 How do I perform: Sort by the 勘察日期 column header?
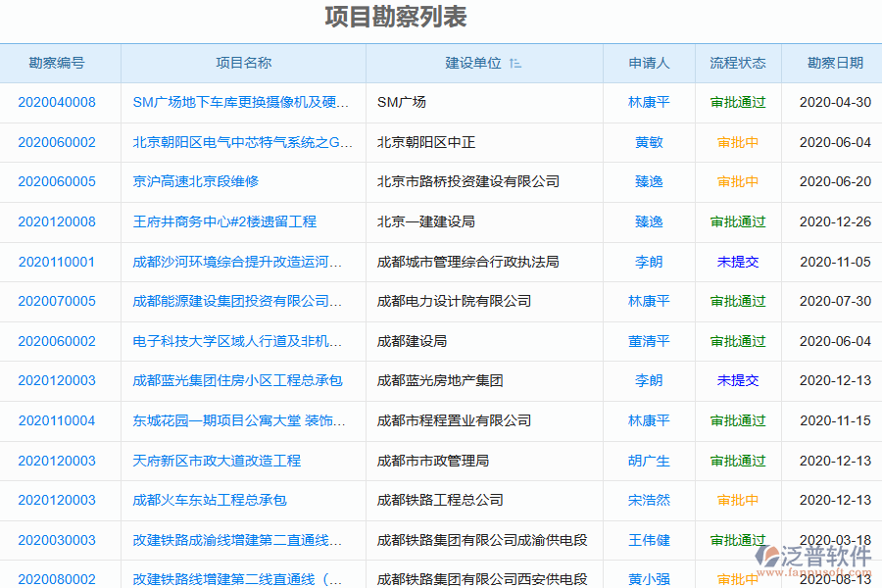pos(835,63)
